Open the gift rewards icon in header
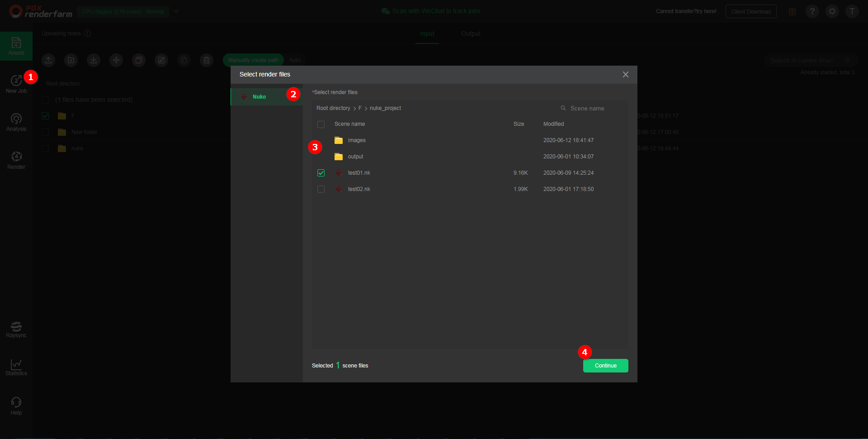The width and height of the screenshot is (868, 439). (x=793, y=11)
